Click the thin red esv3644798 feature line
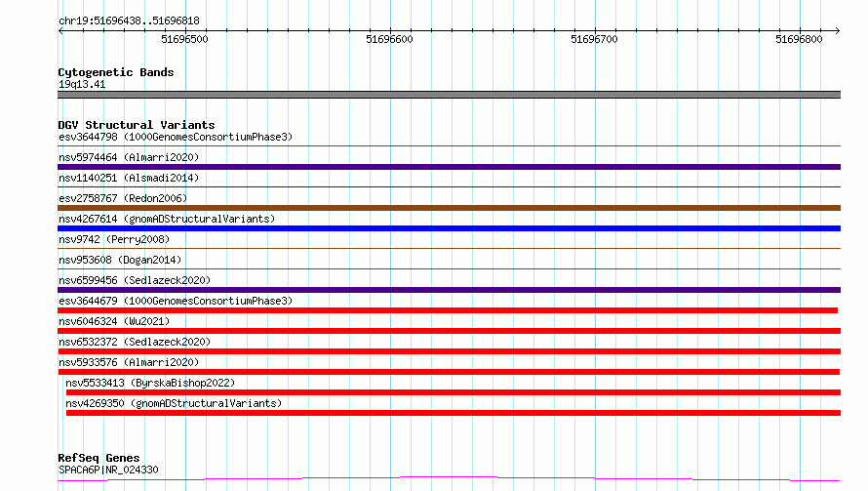 [x=449, y=146]
